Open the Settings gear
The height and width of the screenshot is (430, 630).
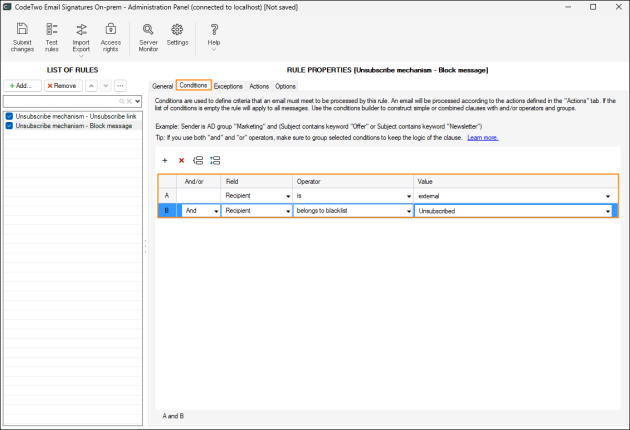point(177,29)
